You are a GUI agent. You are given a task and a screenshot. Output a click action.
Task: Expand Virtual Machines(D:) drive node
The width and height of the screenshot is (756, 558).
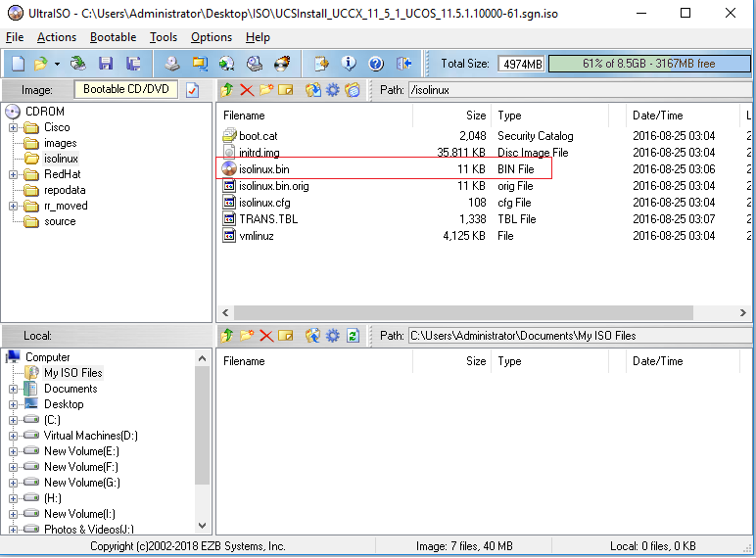click(x=13, y=436)
